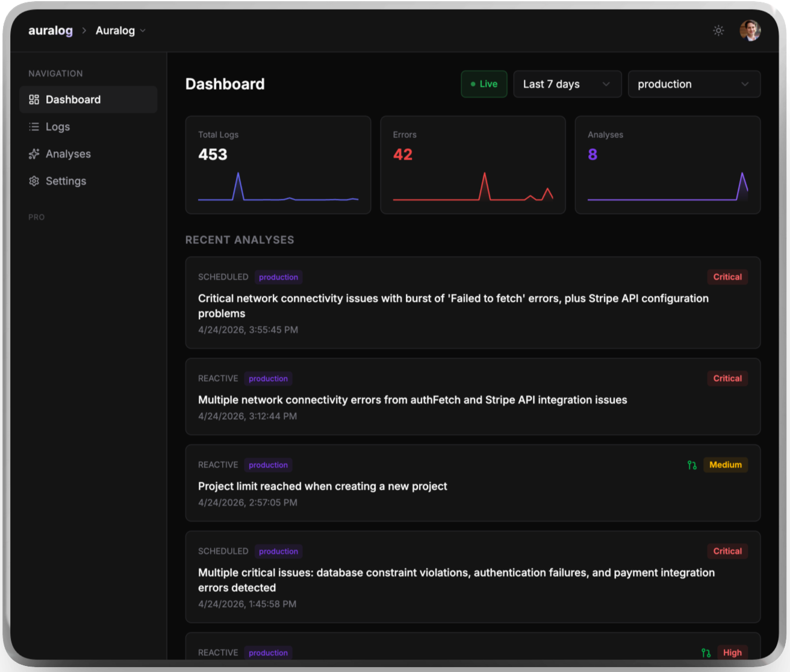Open the Errors 42 card
The height and width of the screenshot is (672, 790).
tap(473, 165)
